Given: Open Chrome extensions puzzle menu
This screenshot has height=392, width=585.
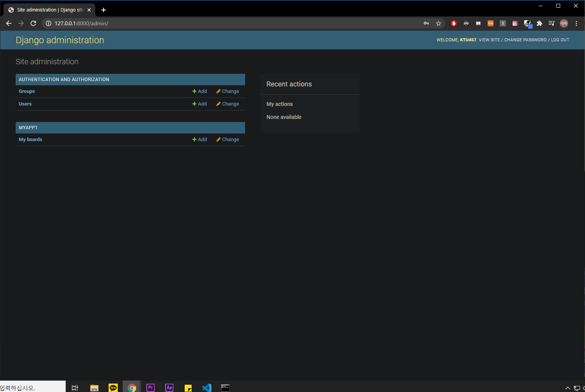Looking at the screenshot, I should [x=539, y=23].
